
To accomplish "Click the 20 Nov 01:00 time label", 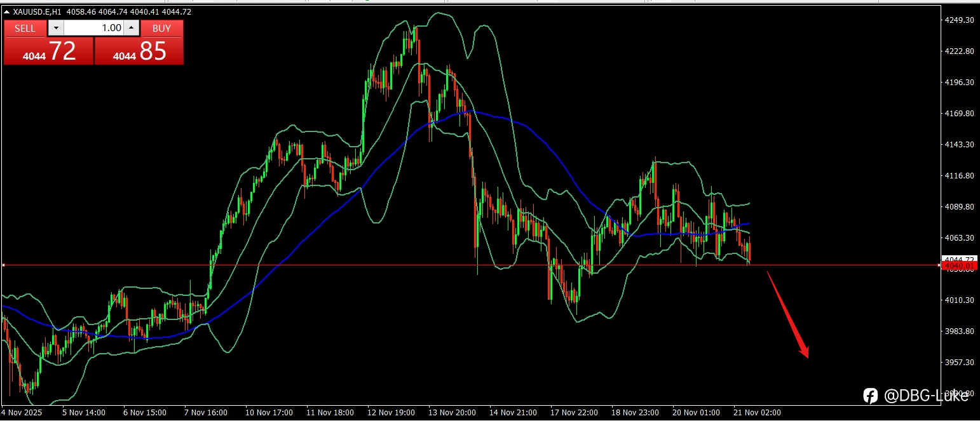I will point(697,413).
